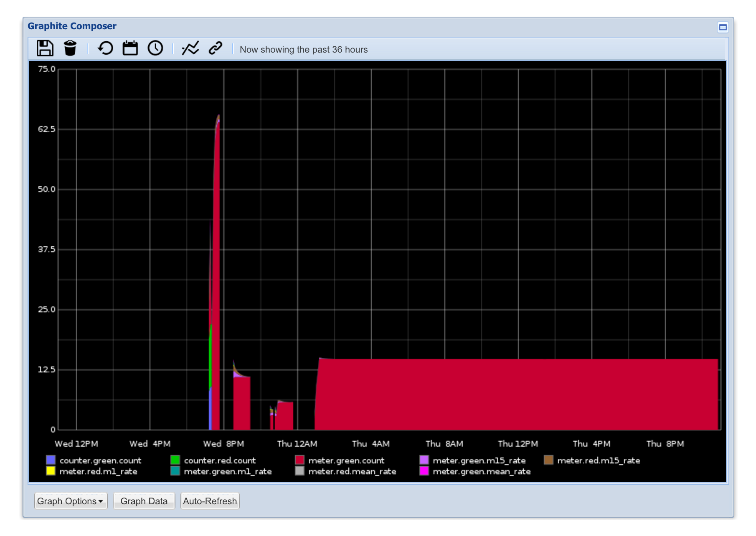Click the 'Thu 12PM' x-axis label
The image size is (756, 536).
[518, 444]
